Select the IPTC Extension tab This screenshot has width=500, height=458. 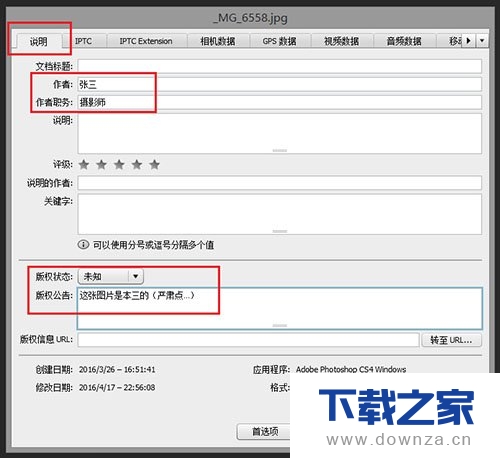point(146,41)
